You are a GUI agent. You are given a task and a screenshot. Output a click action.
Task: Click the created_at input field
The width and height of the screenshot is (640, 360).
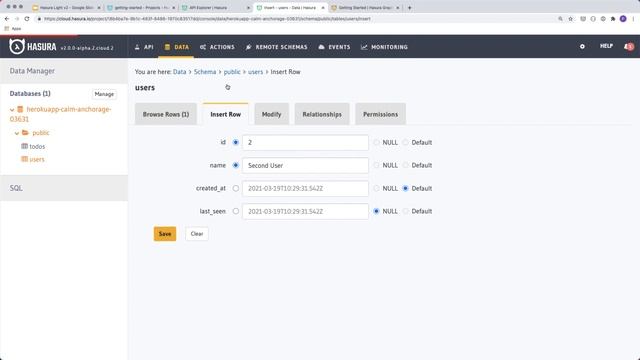point(305,189)
